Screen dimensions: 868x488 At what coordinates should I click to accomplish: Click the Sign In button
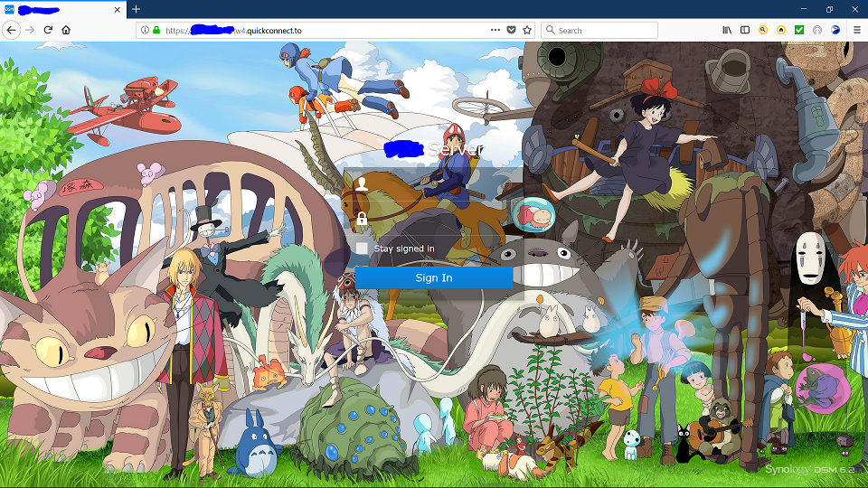[434, 277]
